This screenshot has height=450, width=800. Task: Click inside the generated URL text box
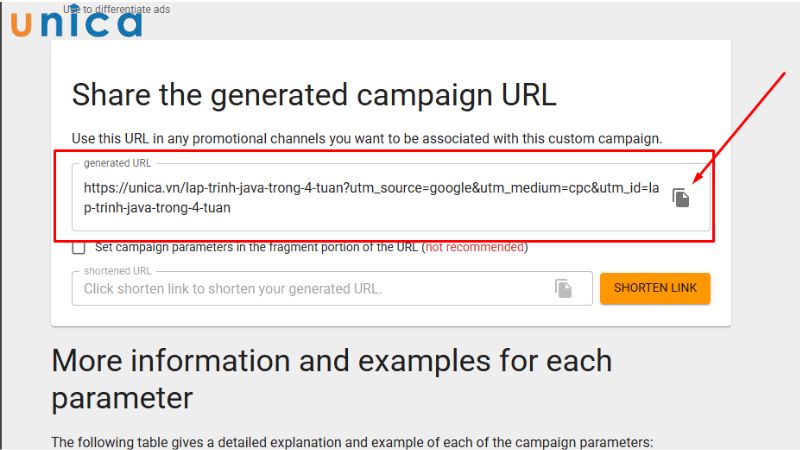click(370, 198)
